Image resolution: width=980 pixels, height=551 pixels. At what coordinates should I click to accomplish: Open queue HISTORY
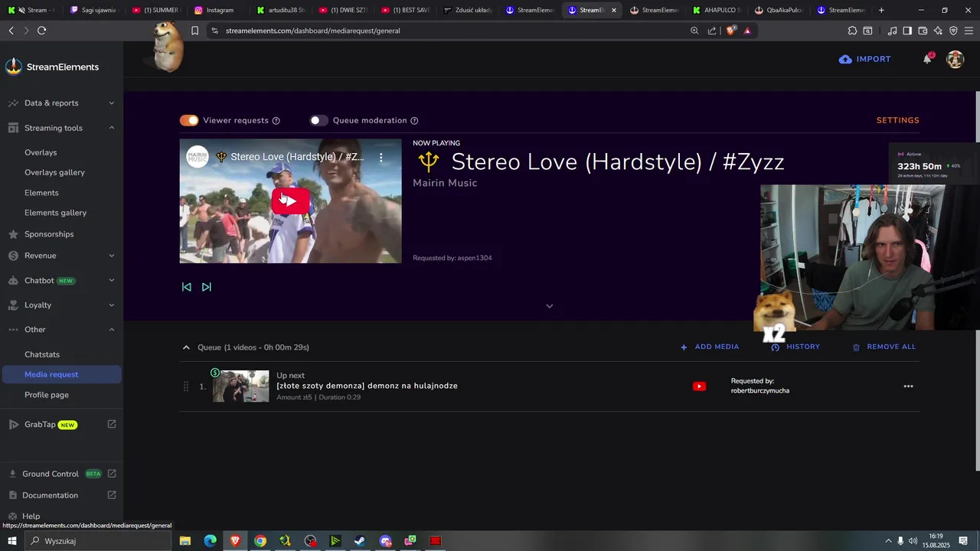[795, 347]
